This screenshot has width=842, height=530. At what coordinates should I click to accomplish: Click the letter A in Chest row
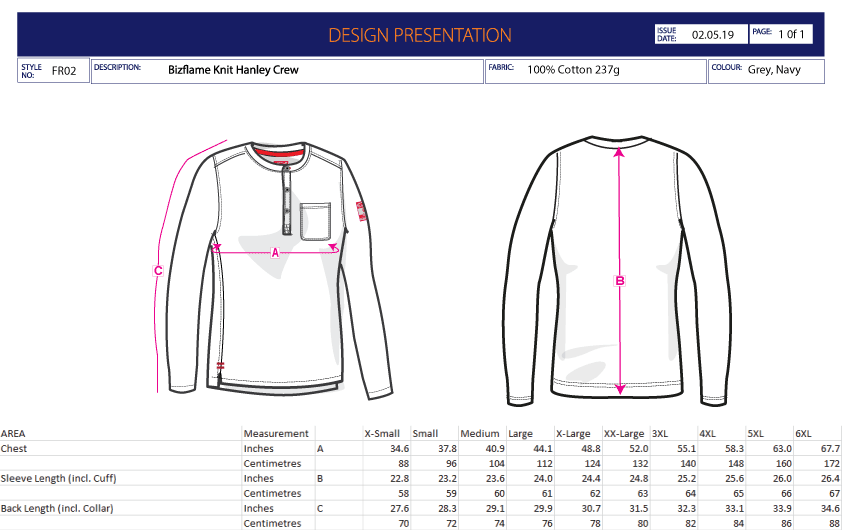click(320, 448)
